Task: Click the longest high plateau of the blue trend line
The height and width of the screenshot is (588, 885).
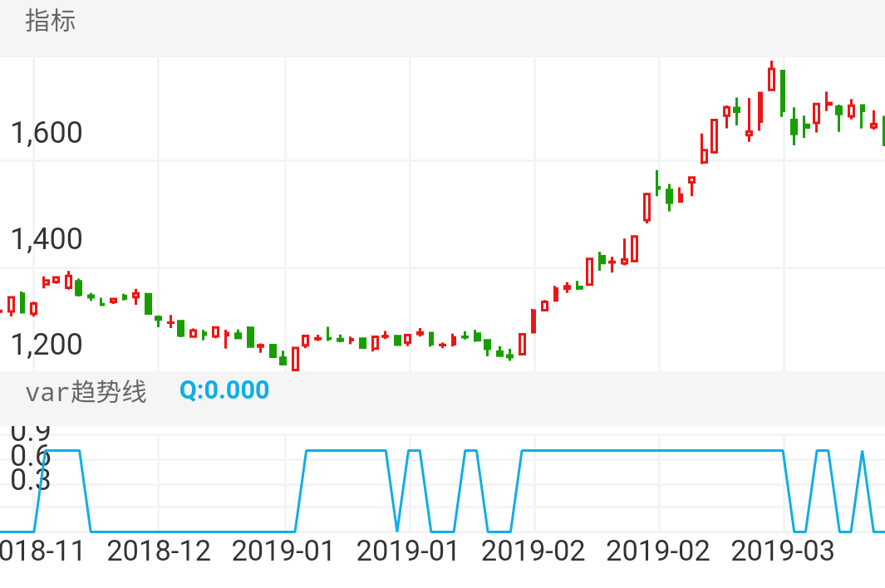Action: [652, 450]
